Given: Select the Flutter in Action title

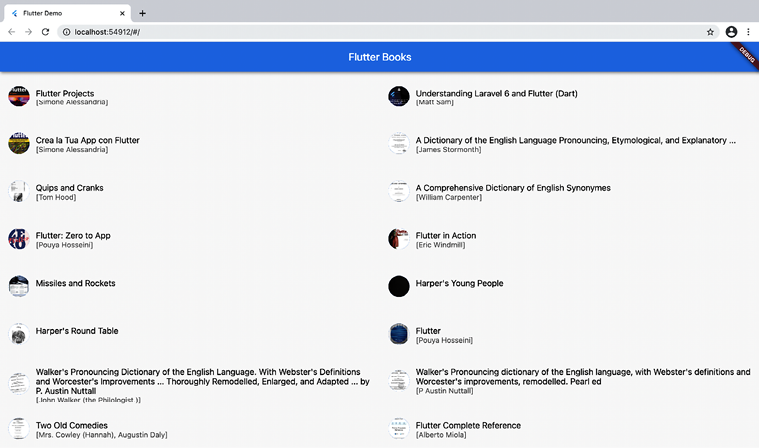Looking at the screenshot, I should (446, 236).
